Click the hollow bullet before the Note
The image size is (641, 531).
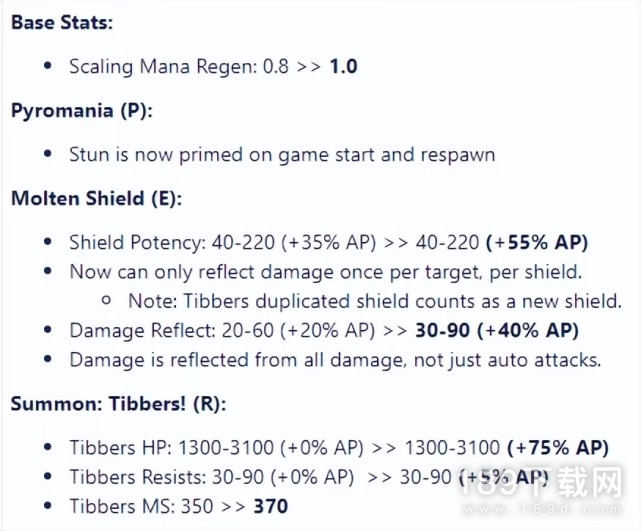pyautogui.click(x=107, y=301)
